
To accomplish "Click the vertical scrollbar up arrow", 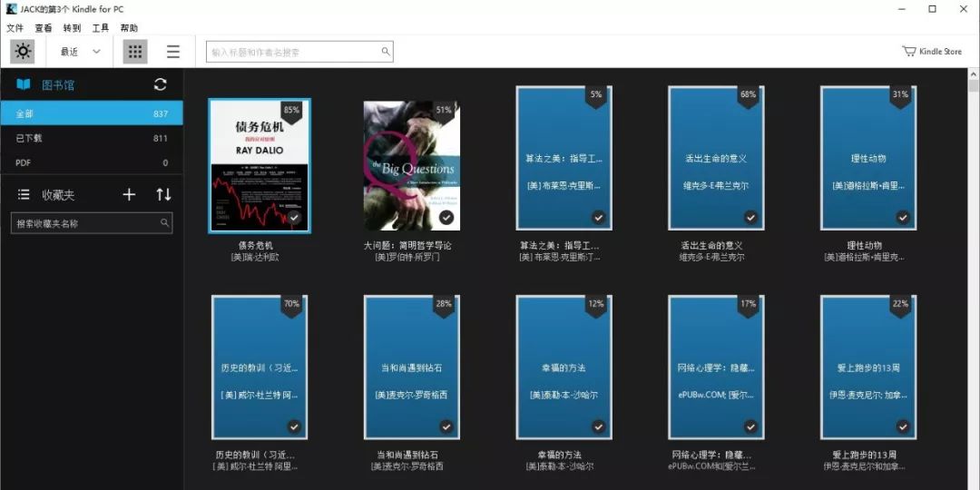I will (x=974, y=74).
